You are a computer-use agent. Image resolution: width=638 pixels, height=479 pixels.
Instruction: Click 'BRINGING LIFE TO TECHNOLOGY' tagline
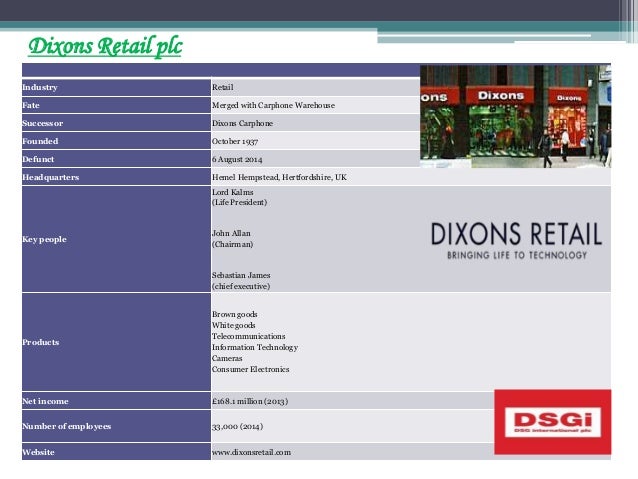pos(517,255)
